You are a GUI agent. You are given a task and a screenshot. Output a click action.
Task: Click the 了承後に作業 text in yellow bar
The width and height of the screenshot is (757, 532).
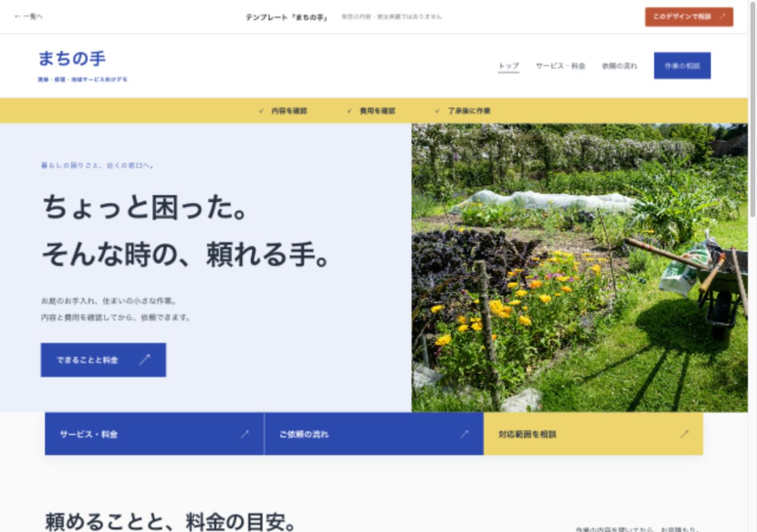(x=469, y=111)
